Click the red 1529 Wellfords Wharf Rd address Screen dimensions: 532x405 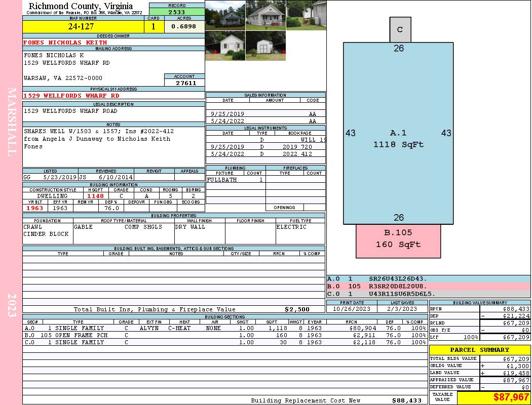tap(71, 95)
